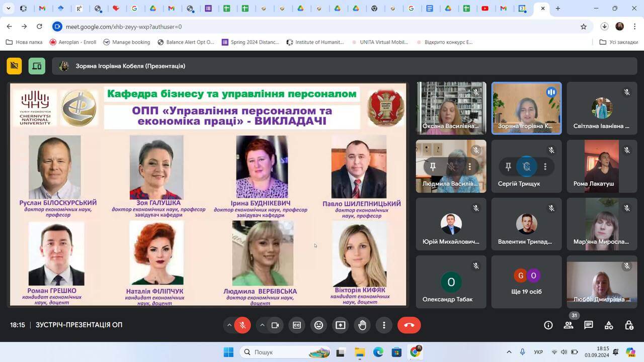Click the Present now share screen icon
644x362 pixels.
pos(341,325)
